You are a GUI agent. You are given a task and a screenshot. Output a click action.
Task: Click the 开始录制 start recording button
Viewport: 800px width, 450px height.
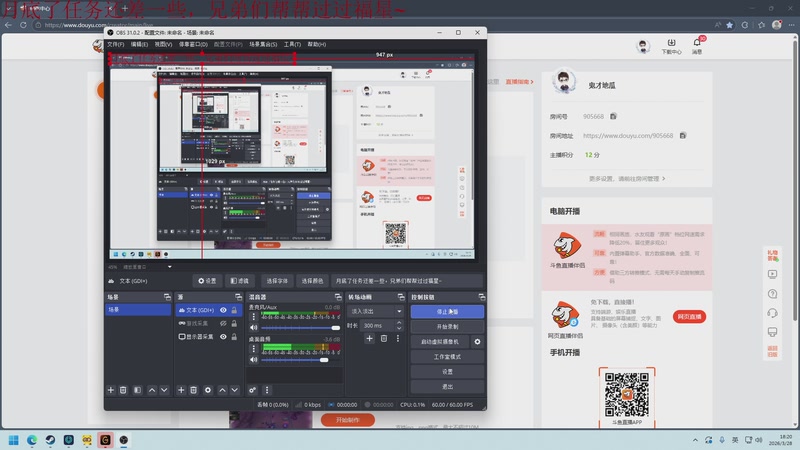point(447,327)
